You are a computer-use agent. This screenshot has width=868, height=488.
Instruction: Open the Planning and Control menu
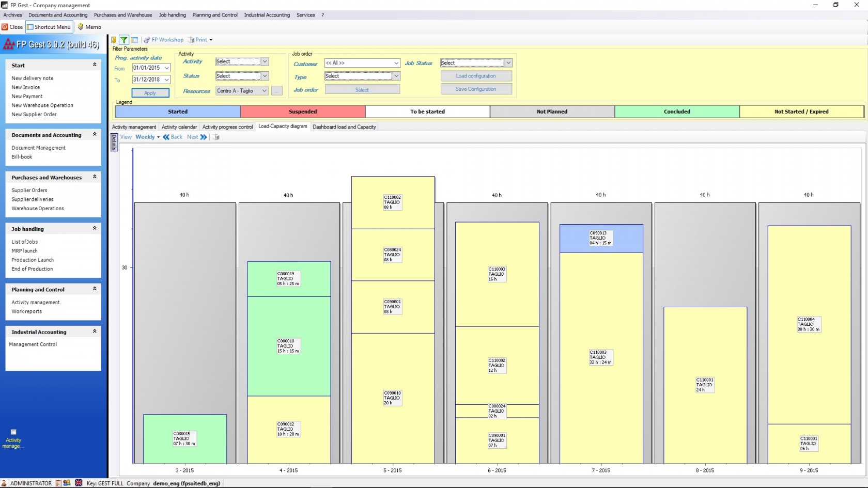tap(215, 15)
